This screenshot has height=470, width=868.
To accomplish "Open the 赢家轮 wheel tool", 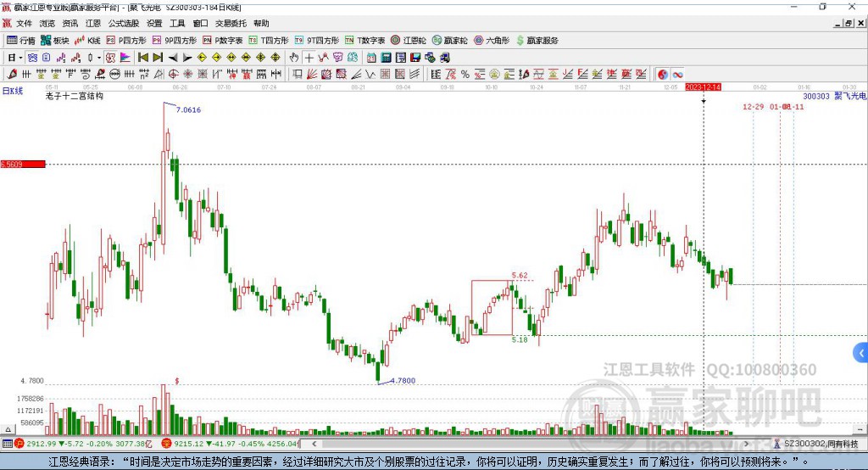I will pos(449,41).
